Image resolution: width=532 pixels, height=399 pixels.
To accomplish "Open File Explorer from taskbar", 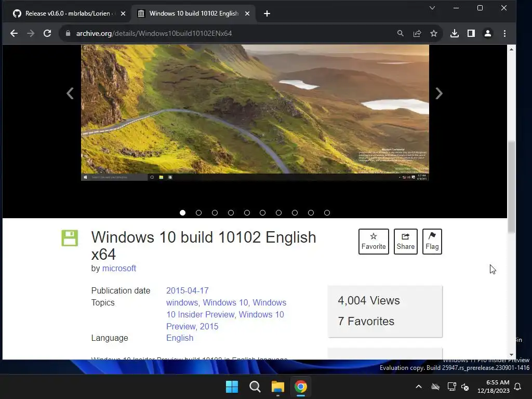I will point(278,387).
